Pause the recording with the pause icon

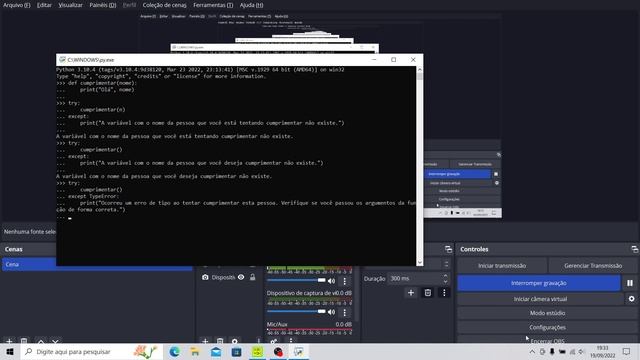(x=630, y=283)
